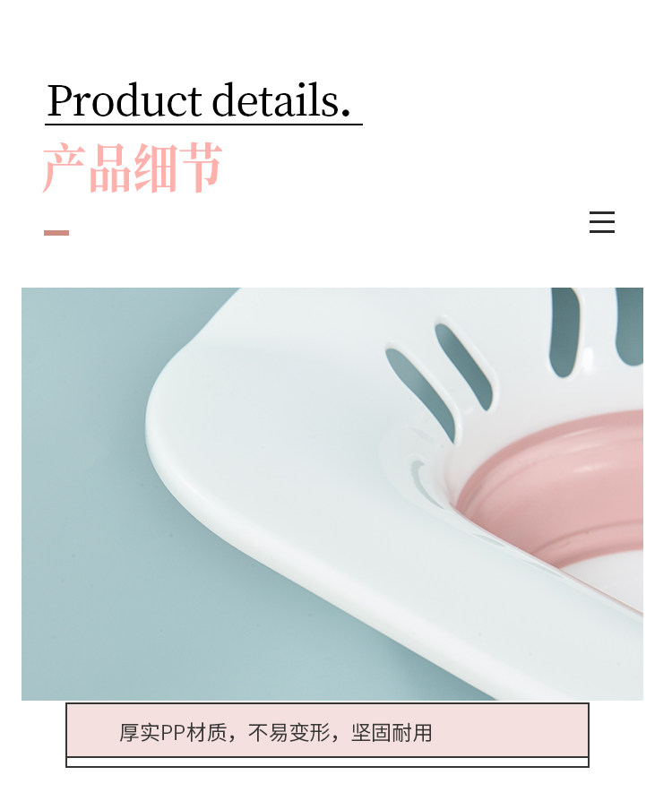This screenshot has height=801, width=672.
Task: Click the small pink dash below 产品细节
Action: point(56,233)
